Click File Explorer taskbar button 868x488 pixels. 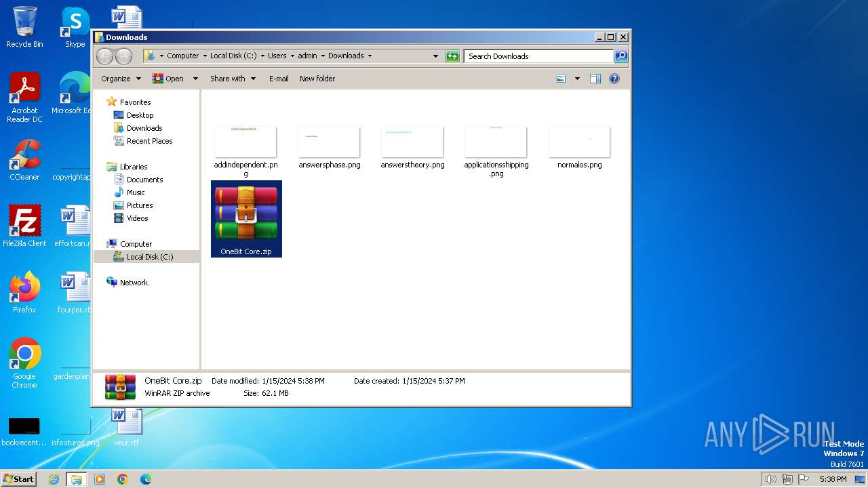(x=77, y=479)
